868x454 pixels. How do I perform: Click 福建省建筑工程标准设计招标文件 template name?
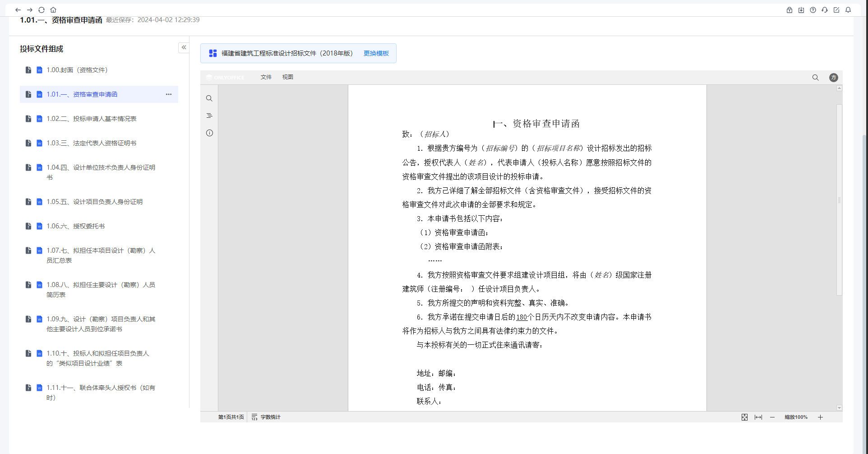coord(287,53)
